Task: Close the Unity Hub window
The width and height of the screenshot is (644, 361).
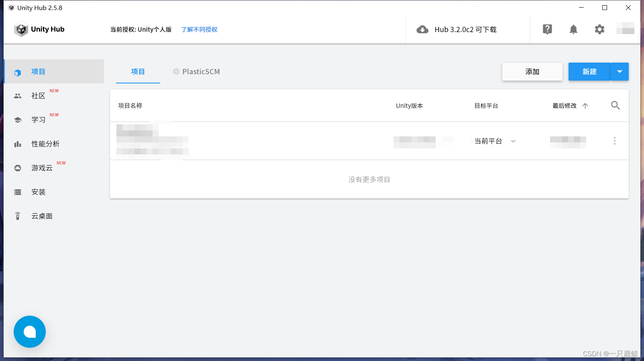Action: 628,8
